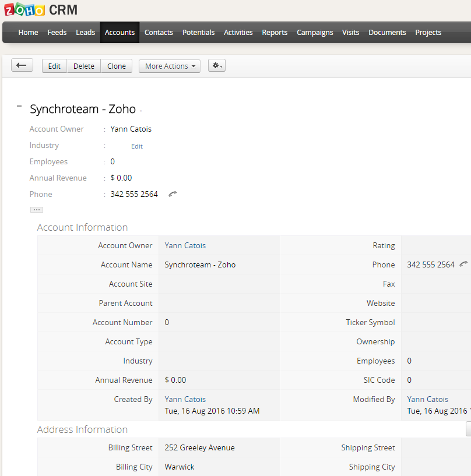Click the SIC Code value 0
Screen dimensions: 471x476
[x=409, y=380]
